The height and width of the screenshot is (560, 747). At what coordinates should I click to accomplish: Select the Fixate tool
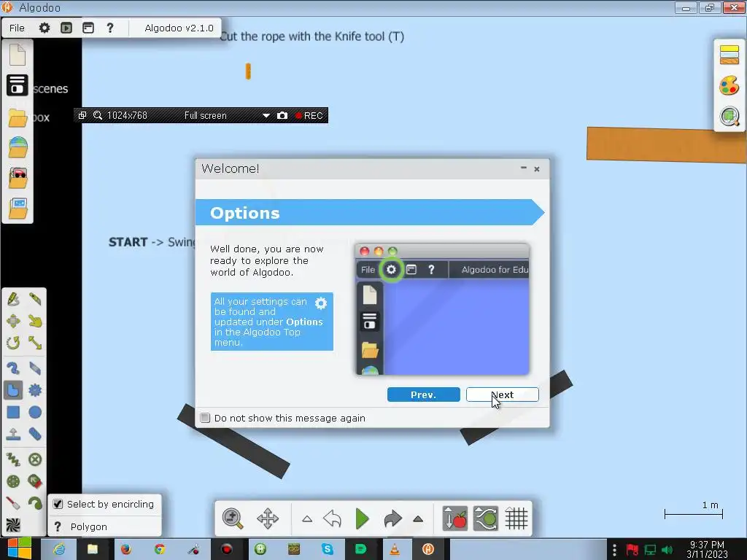coord(35,459)
